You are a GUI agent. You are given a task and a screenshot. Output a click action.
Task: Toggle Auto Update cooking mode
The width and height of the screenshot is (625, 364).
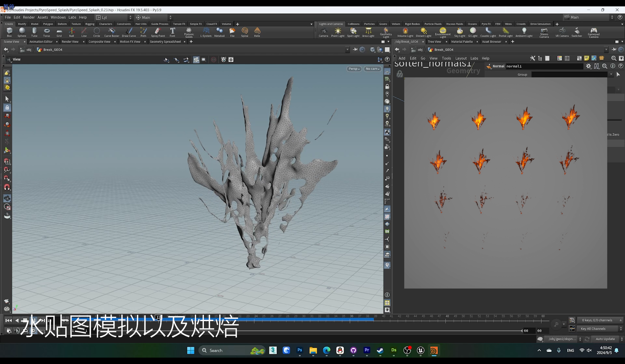(605, 339)
